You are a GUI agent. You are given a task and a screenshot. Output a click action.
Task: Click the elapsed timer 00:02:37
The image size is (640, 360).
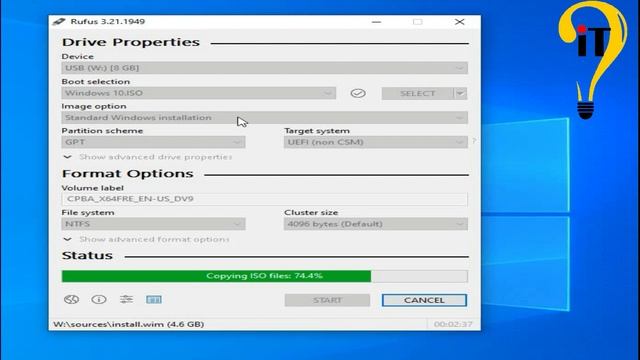pyautogui.click(x=453, y=324)
